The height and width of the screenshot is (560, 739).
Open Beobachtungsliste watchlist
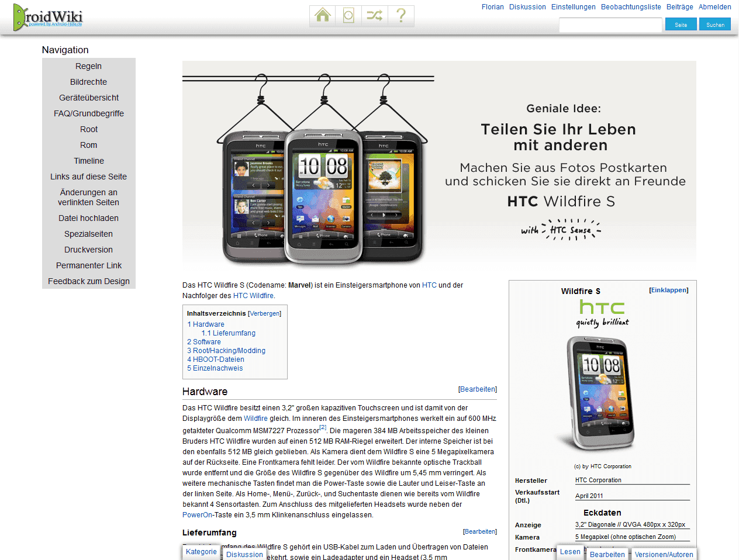631,7
